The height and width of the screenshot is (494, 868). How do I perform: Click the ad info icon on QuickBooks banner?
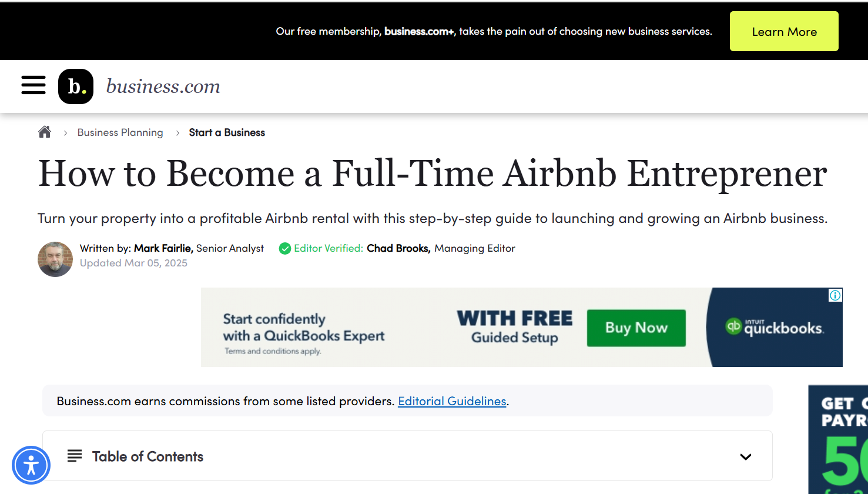835,295
